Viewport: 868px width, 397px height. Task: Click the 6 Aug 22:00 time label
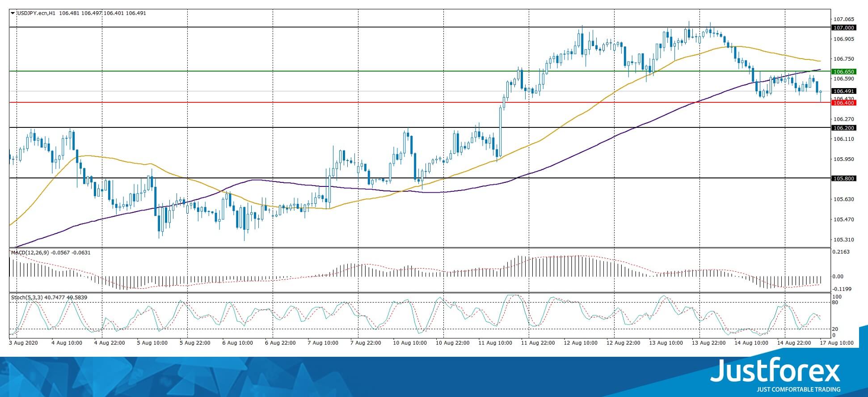click(280, 343)
